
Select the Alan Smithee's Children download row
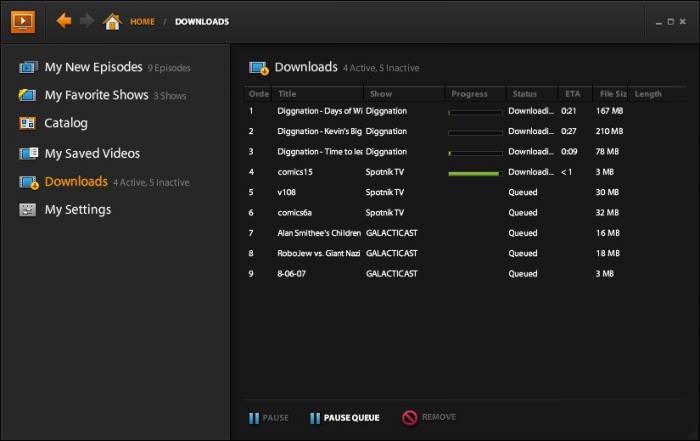464,233
